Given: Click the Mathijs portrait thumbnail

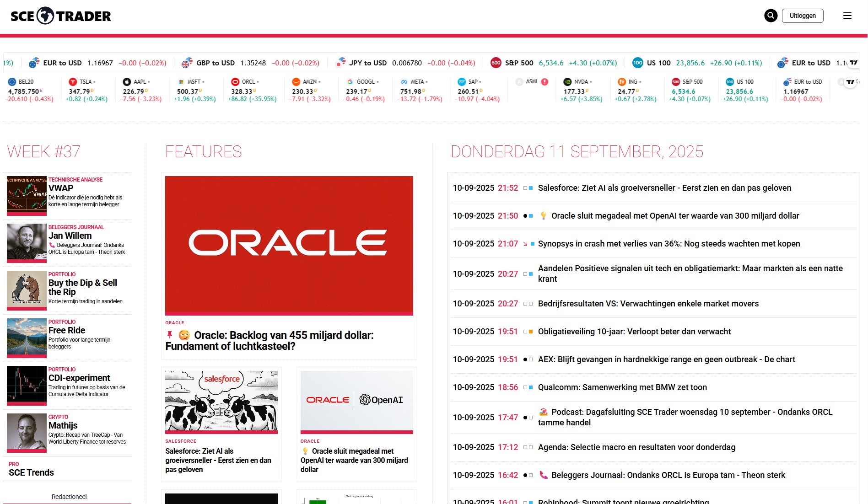Looking at the screenshot, I should 27,433.
